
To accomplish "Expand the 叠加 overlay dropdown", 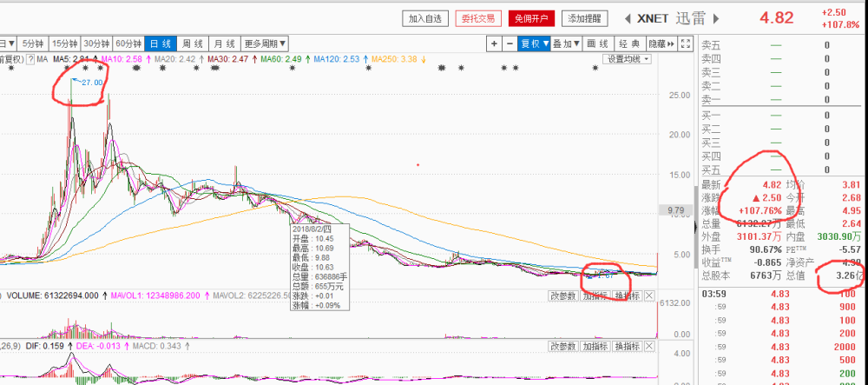I will click(x=567, y=43).
